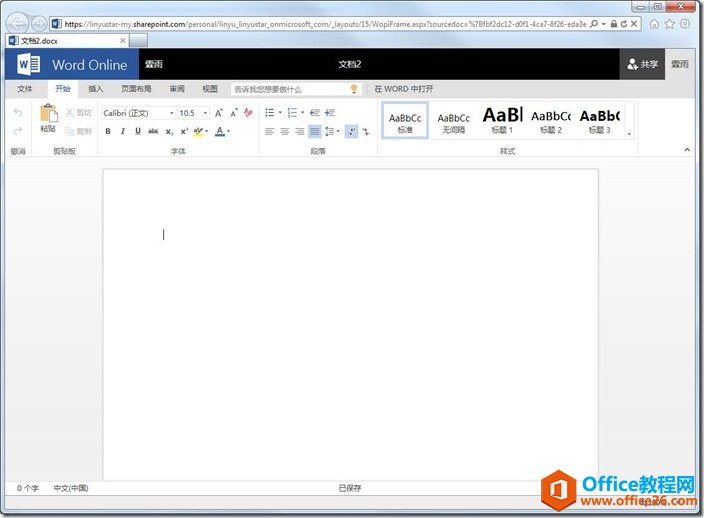The height and width of the screenshot is (518, 704).
Task: Apply the 标准 (Normal) style
Action: point(405,121)
